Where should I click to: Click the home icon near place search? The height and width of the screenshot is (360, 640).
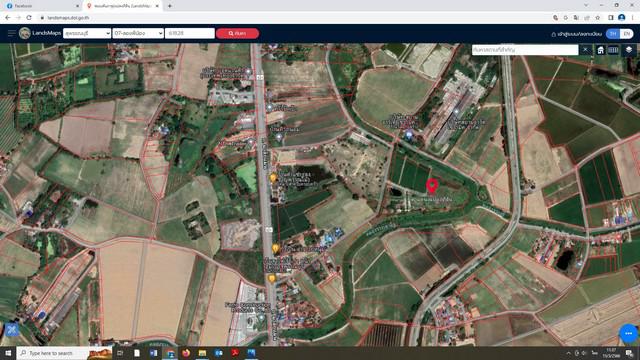(x=600, y=50)
